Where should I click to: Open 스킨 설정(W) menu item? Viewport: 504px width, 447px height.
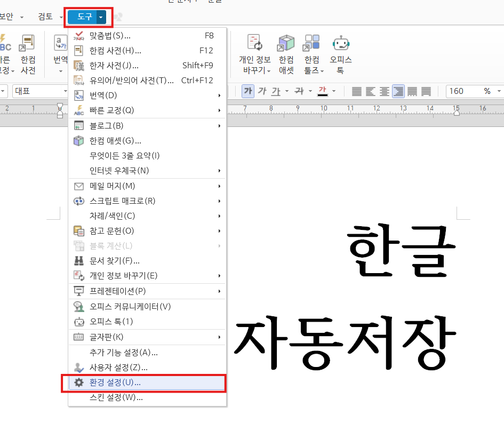[147, 397]
